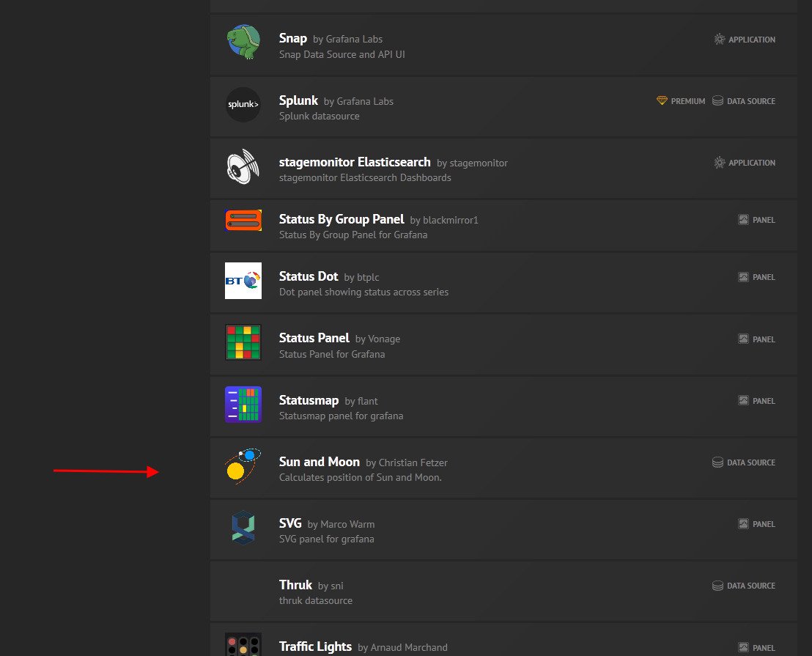Click the Status By Group Panel icon
This screenshot has width=812, height=656.
coord(243,221)
